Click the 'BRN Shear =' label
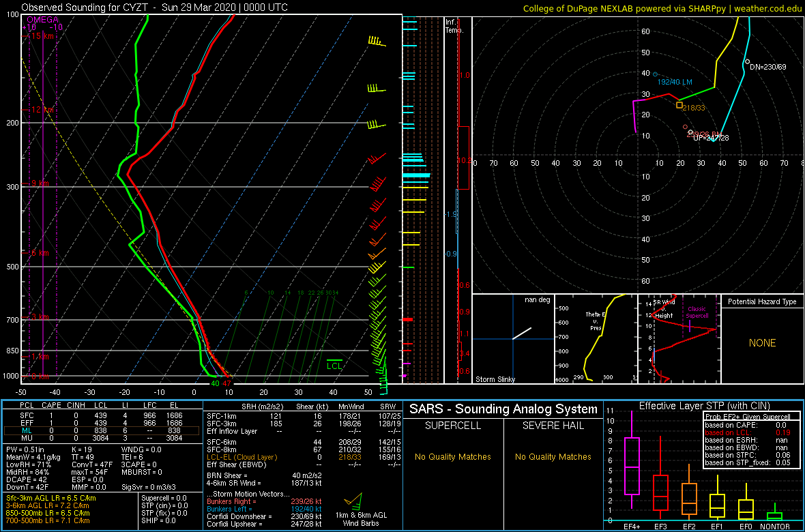The image size is (805, 532). point(227,475)
